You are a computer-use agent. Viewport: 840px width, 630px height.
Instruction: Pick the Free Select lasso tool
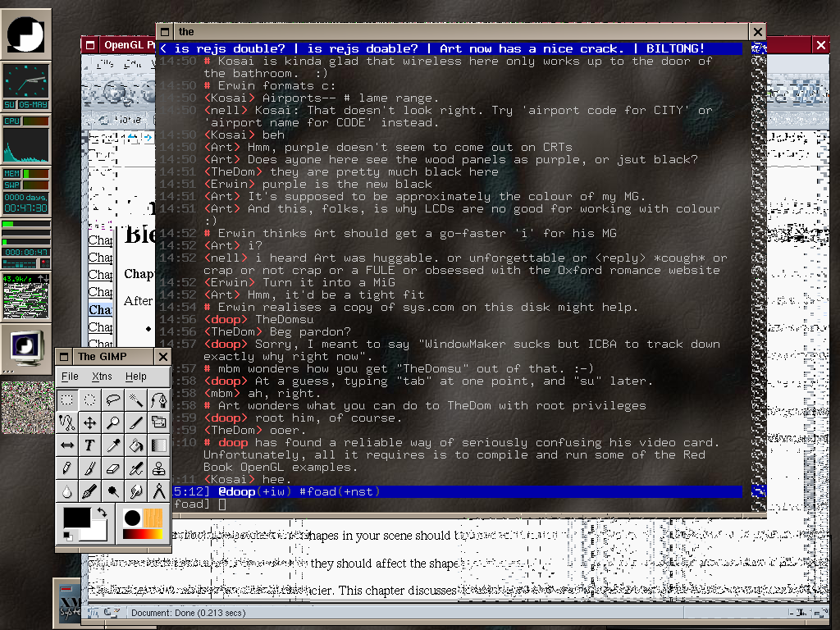tap(113, 399)
